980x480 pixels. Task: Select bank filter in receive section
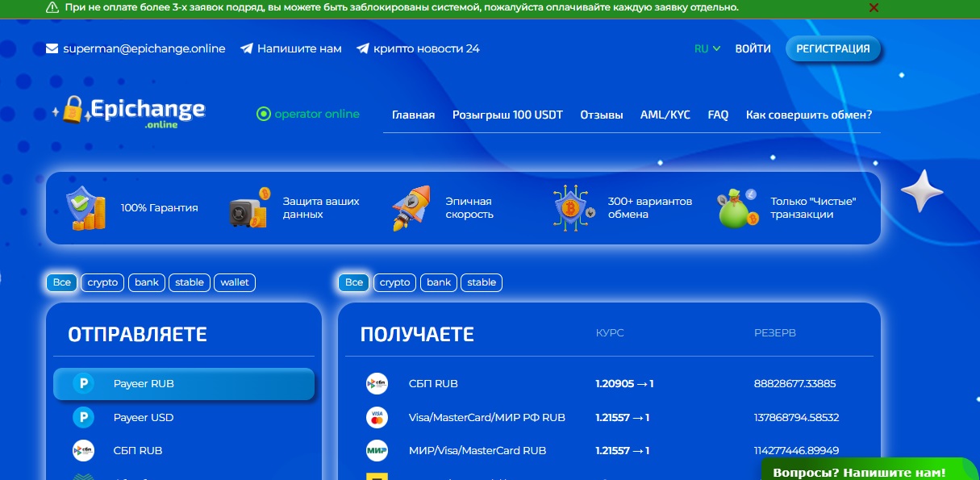click(x=439, y=282)
